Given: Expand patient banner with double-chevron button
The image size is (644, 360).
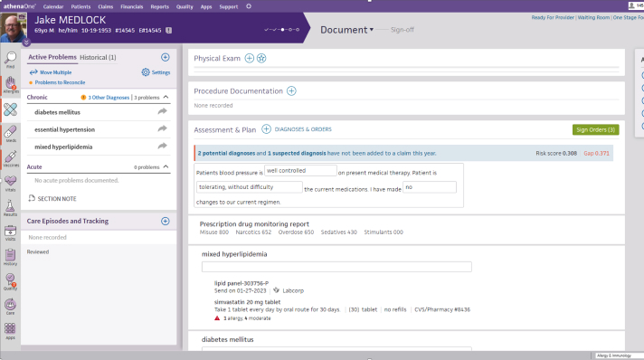Looking at the screenshot, I should (26, 42).
